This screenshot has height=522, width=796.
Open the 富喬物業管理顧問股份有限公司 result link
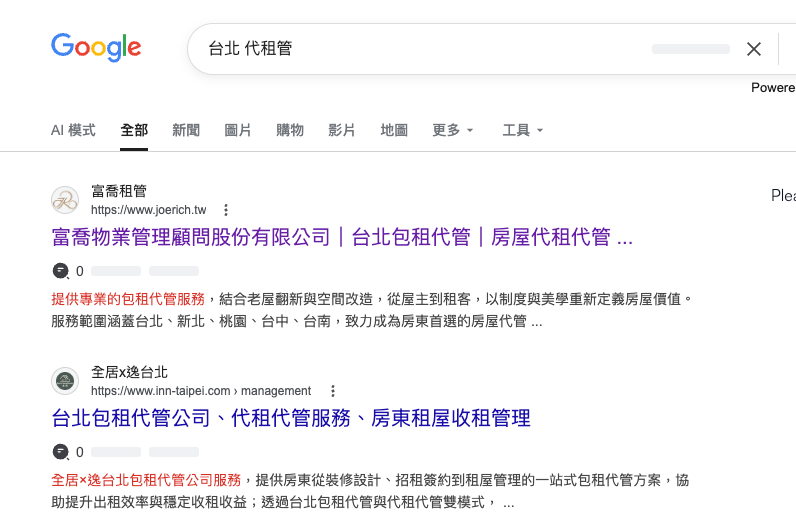point(342,237)
